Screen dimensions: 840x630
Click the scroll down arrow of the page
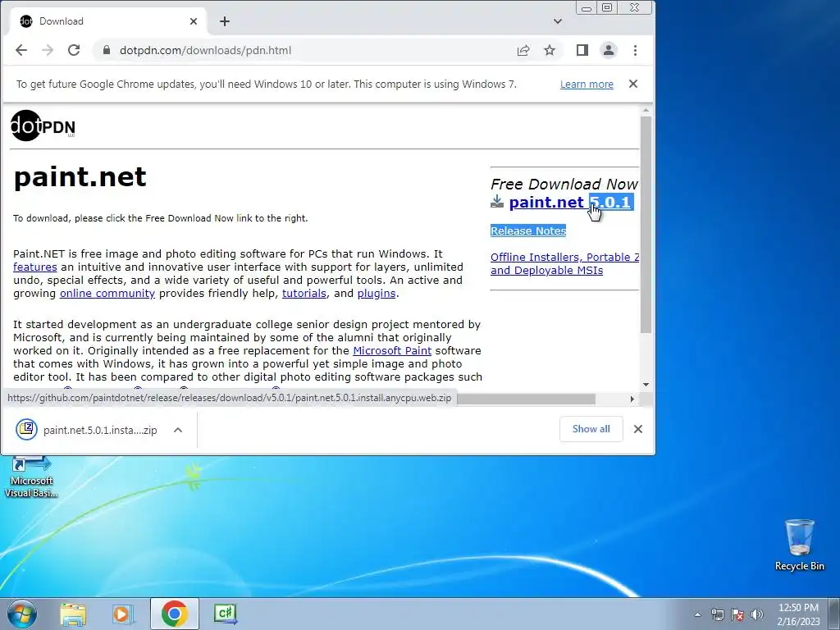646,385
